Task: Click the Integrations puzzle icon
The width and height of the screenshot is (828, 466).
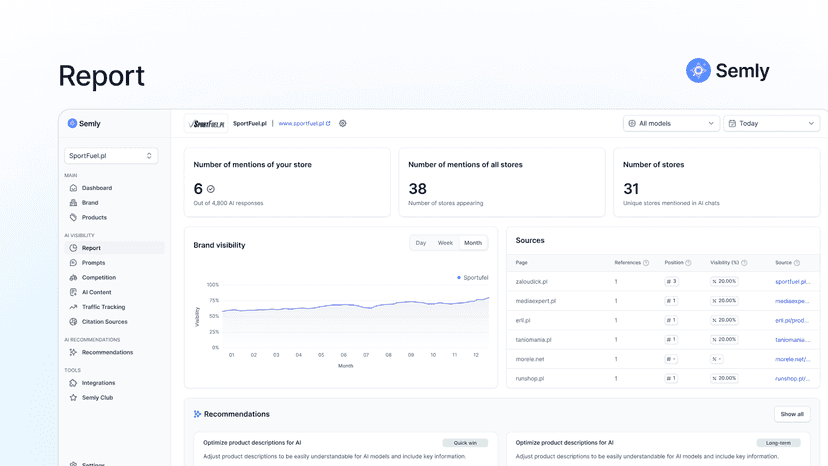Action: pos(73,383)
